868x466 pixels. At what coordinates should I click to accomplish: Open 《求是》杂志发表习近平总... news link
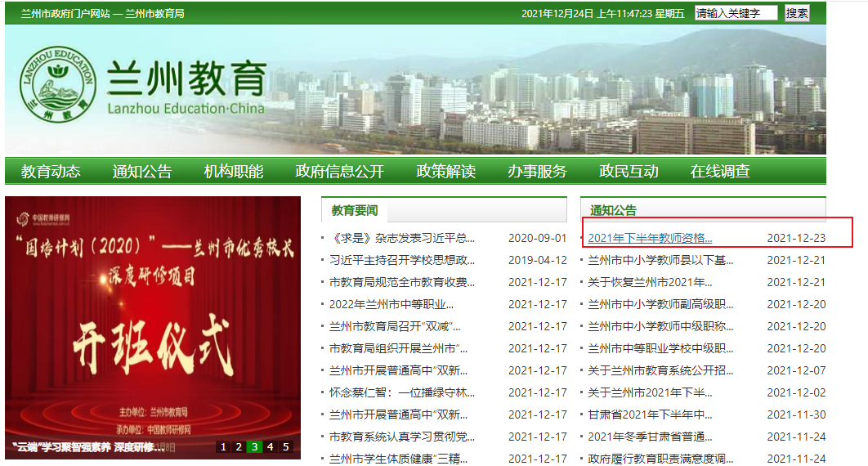click(x=402, y=238)
